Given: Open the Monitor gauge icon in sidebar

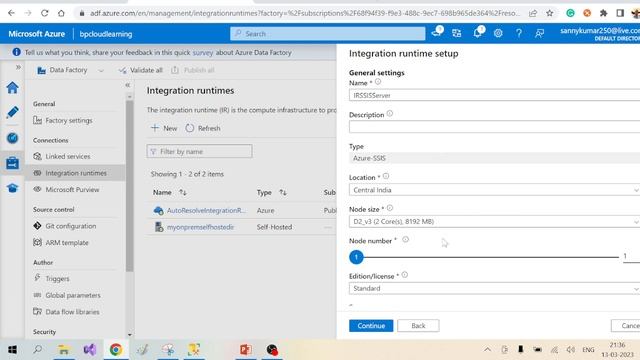Looking at the screenshot, I should pyautogui.click(x=12, y=138).
